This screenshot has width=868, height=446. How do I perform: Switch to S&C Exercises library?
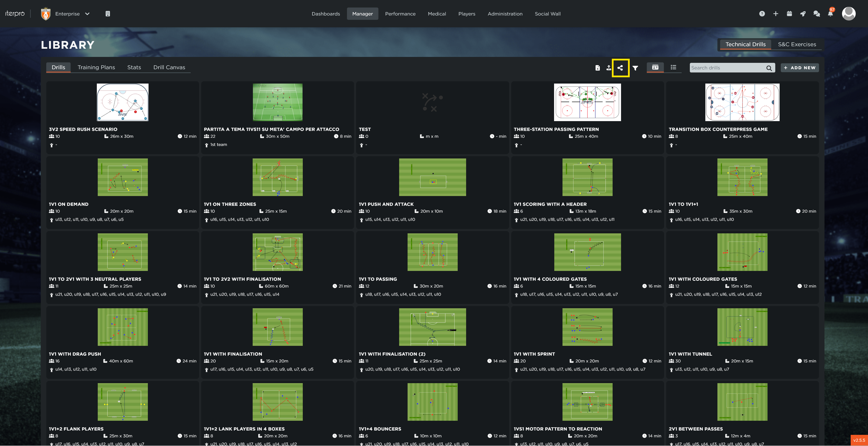click(x=796, y=44)
